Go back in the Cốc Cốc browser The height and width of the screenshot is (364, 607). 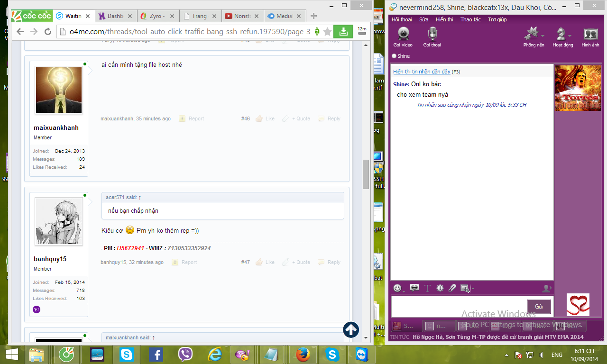(20, 32)
